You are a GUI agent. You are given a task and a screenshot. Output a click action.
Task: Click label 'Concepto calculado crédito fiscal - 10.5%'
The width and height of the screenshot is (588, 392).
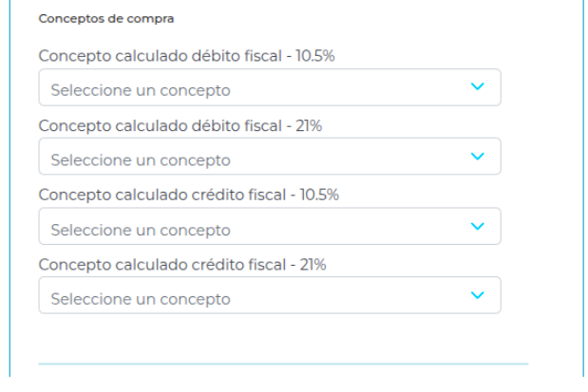pyautogui.click(x=188, y=195)
